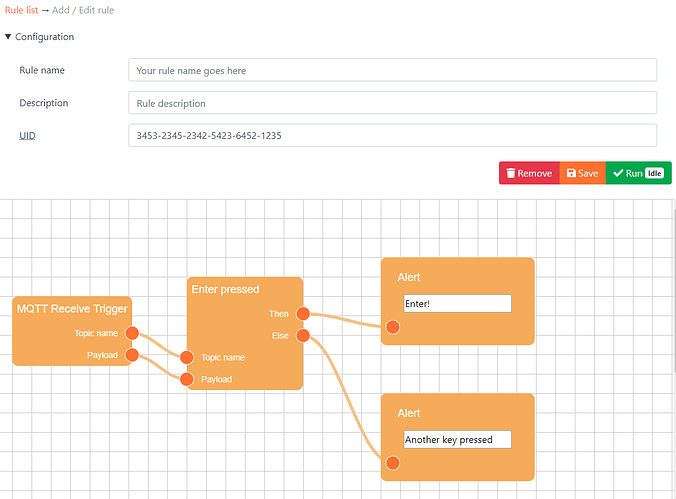Viewport: 676px width, 499px height.
Task: Go back to Rule list
Action: [21, 9]
